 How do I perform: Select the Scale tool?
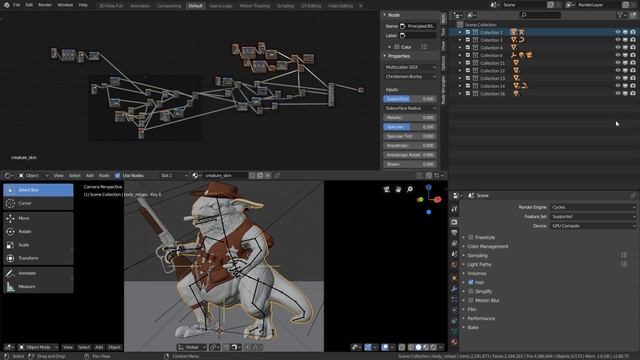[x=38, y=245]
